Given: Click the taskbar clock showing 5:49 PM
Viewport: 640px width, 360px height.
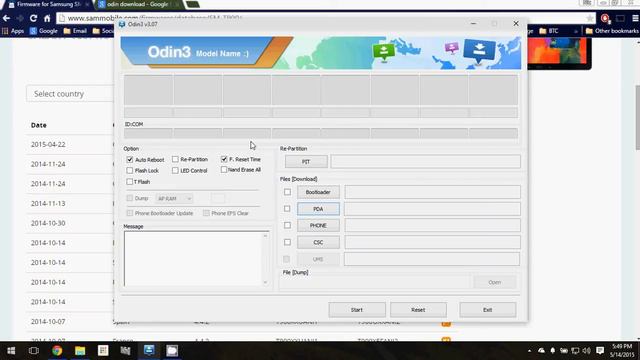Looking at the screenshot, I should click(621, 351).
